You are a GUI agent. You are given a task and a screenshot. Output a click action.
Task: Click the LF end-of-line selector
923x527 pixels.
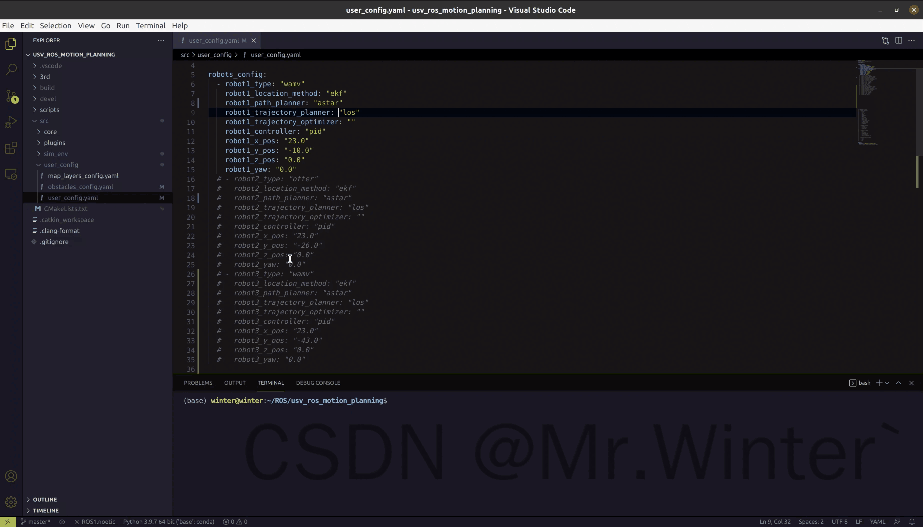(858, 522)
